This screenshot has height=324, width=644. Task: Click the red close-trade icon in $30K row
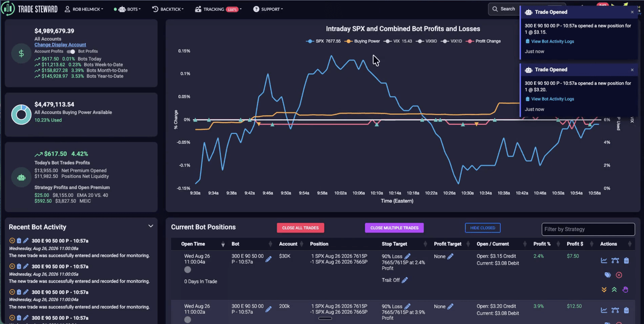pos(619,275)
